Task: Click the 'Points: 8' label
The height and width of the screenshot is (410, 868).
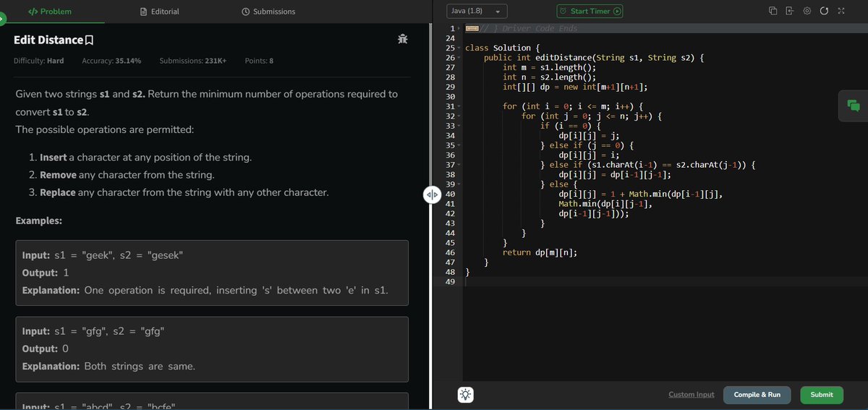Action: coord(259,61)
